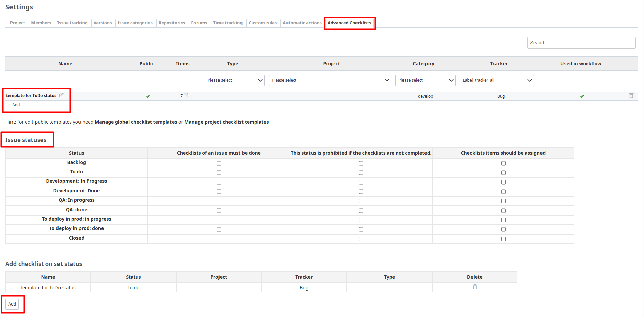Click trash icon in Add checklist on set status table

click(475, 287)
